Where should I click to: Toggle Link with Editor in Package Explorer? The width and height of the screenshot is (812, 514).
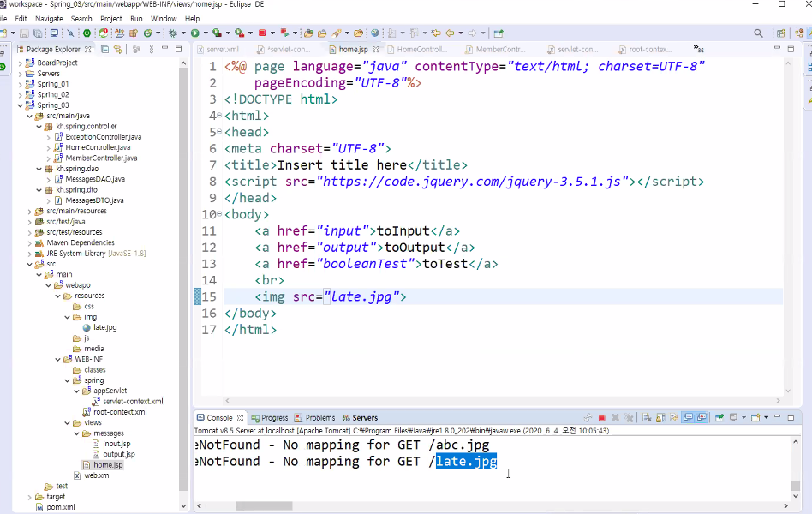pos(118,49)
